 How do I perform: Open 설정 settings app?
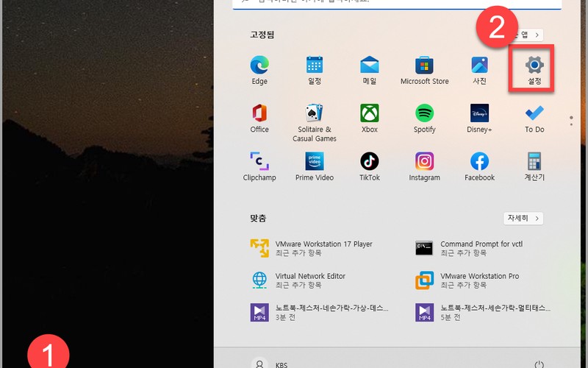tap(534, 71)
